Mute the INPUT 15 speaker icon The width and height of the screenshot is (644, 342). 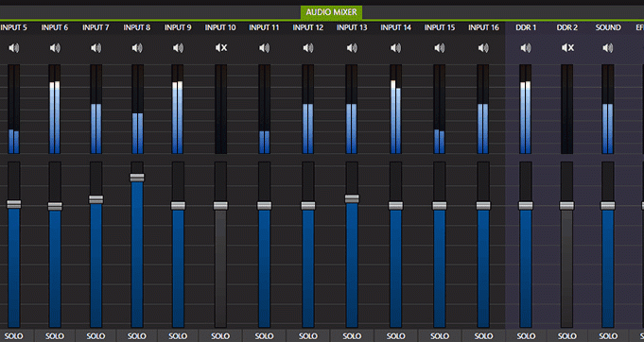point(440,48)
